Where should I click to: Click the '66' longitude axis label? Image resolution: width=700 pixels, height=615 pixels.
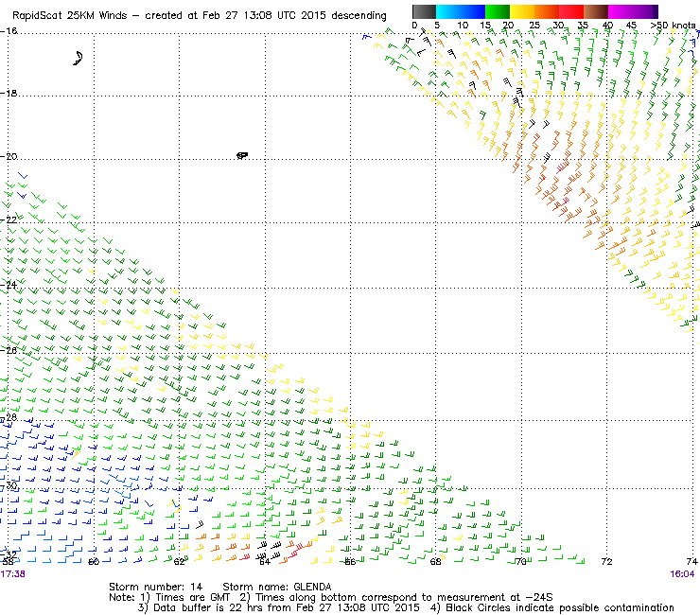350,561
